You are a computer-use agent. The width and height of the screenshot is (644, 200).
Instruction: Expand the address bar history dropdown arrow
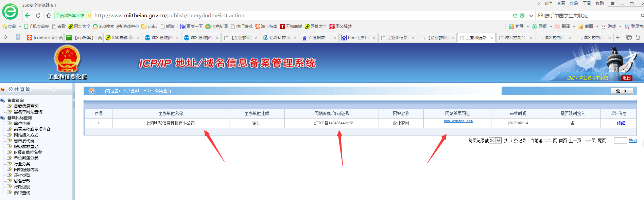point(531,16)
